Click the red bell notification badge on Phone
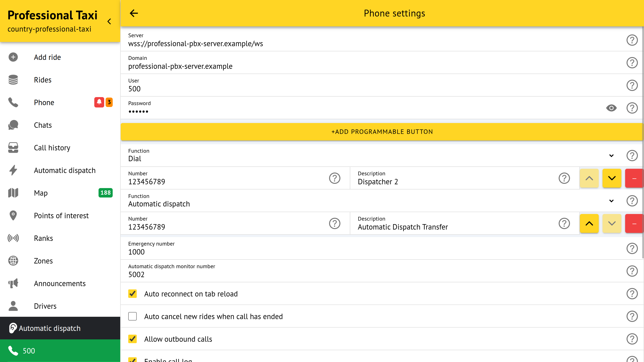644x362 pixels. coord(99,102)
